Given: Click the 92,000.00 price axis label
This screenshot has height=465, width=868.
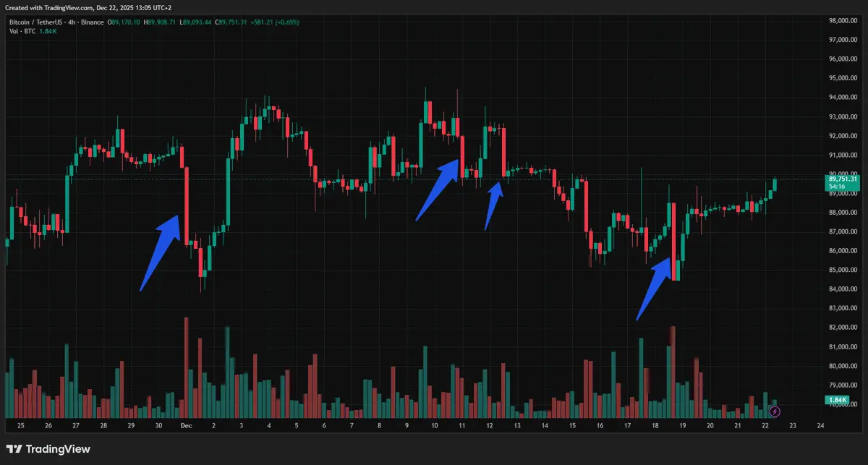Looking at the screenshot, I should point(843,136).
